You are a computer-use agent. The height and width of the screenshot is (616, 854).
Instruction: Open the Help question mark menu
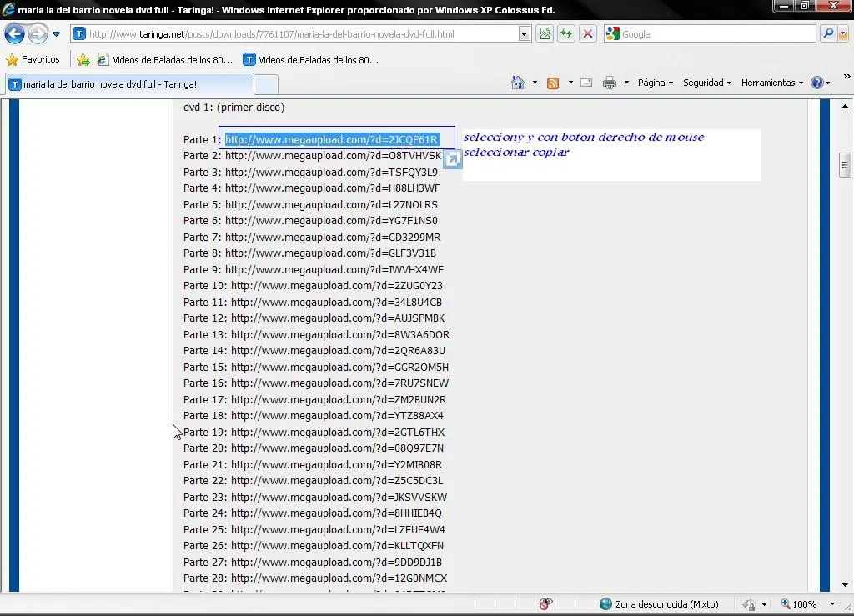[x=821, y=83]
